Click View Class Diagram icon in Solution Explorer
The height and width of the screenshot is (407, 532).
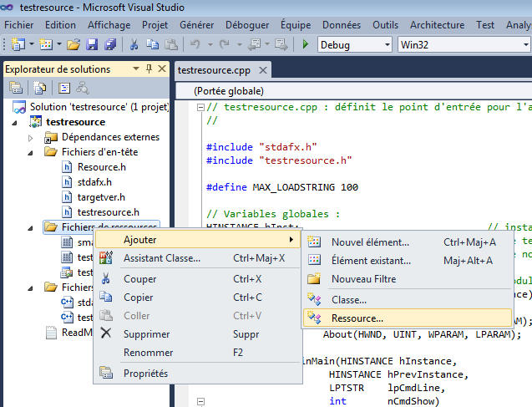coord(83,88)
